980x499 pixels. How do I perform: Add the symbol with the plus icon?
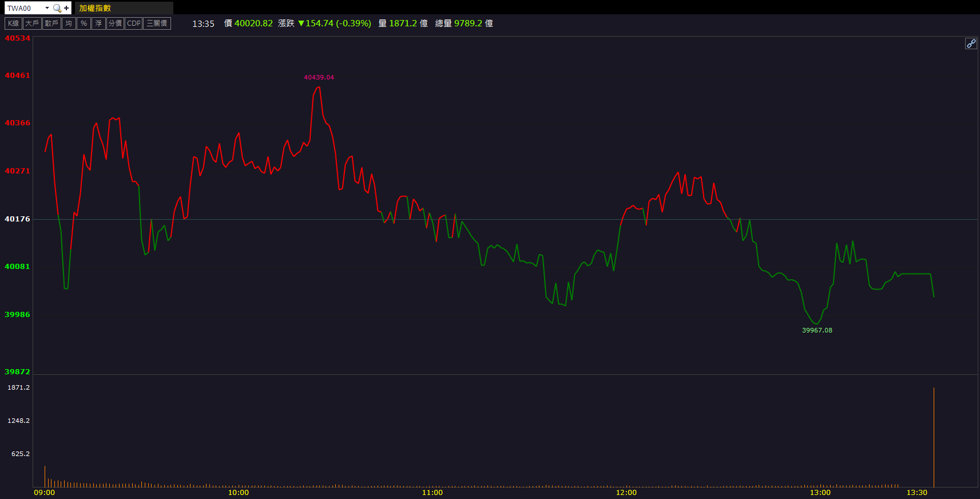tap(66, 8)
